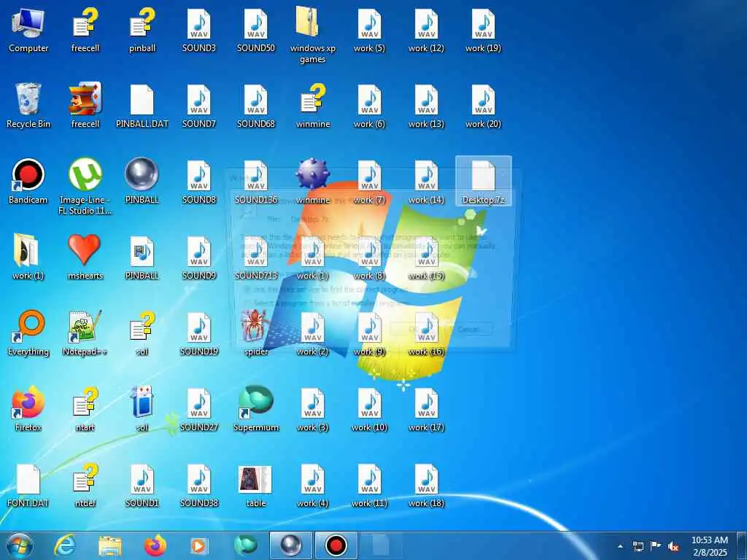
Task: Open the Computer desktop icon
Action: (x=28, y=31)
